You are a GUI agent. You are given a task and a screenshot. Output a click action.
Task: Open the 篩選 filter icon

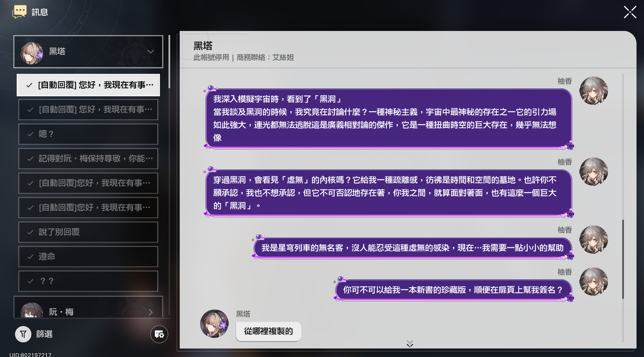point(23,334)
